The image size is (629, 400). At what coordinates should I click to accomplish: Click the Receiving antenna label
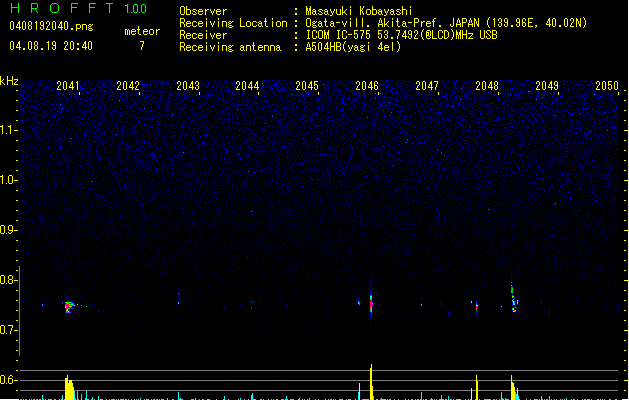click(x=230, y=47)
